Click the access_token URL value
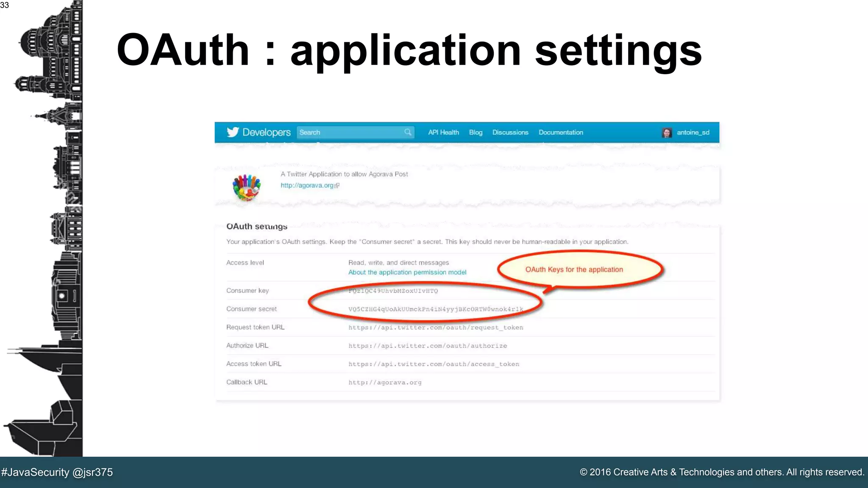 (434, 364)
